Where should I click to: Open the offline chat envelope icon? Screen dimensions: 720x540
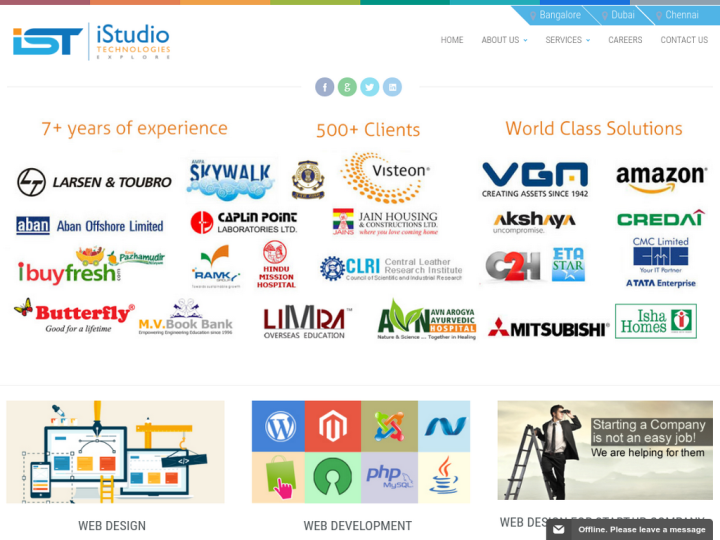(x=559, y=529)
